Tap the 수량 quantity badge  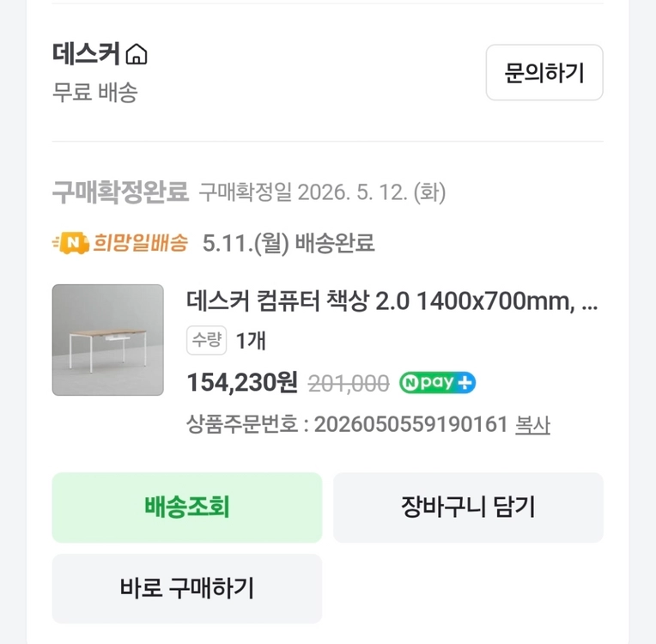pos(206,340)
